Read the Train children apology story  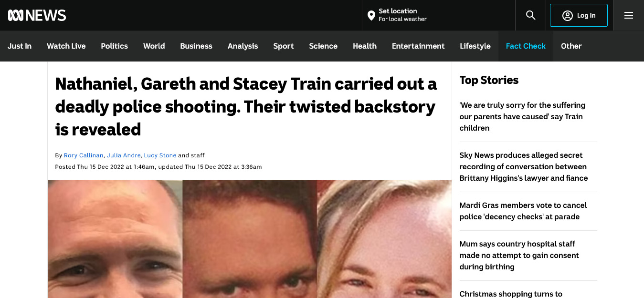[522, 116]
